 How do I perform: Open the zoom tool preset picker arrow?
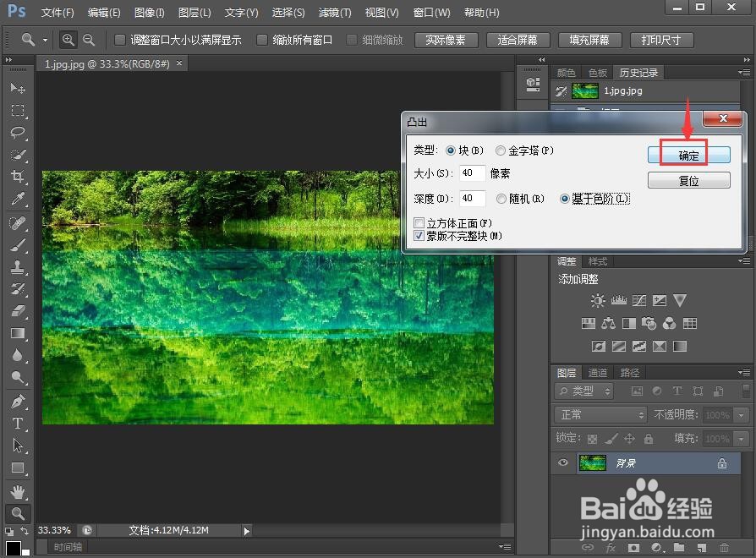coord(45,40)
